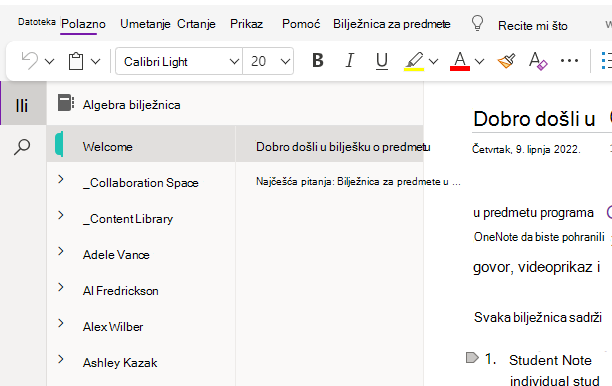Select the Alex Wilber label
The height and width of the screenshot is (386, 612).
pyautogui.click(x=113, y=327)
